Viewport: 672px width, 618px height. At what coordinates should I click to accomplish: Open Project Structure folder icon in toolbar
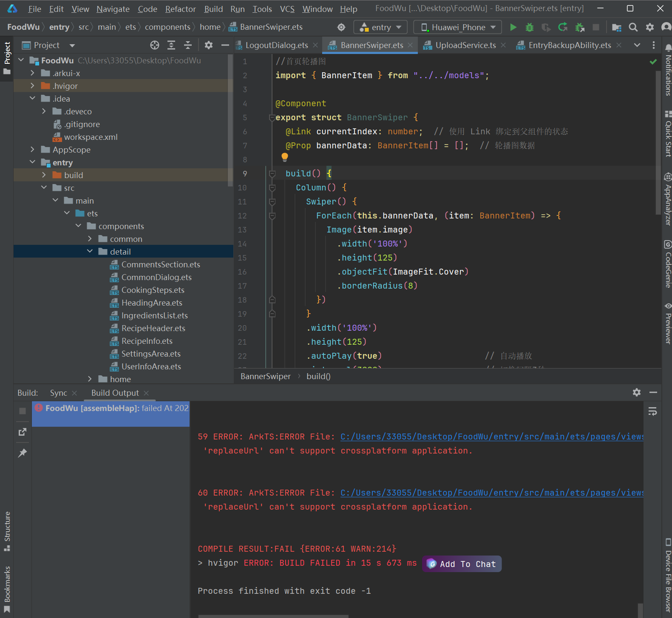pyautogui.click(x=616, y=27)
